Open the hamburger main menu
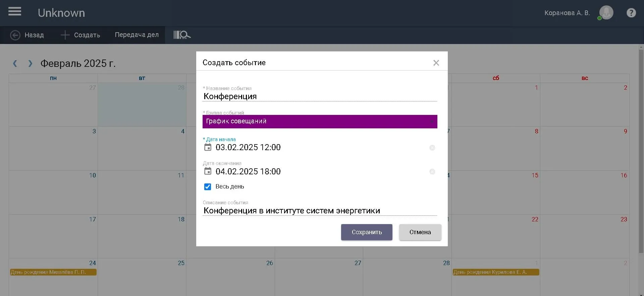Screen dimensions: 644x296 point(15,12)
